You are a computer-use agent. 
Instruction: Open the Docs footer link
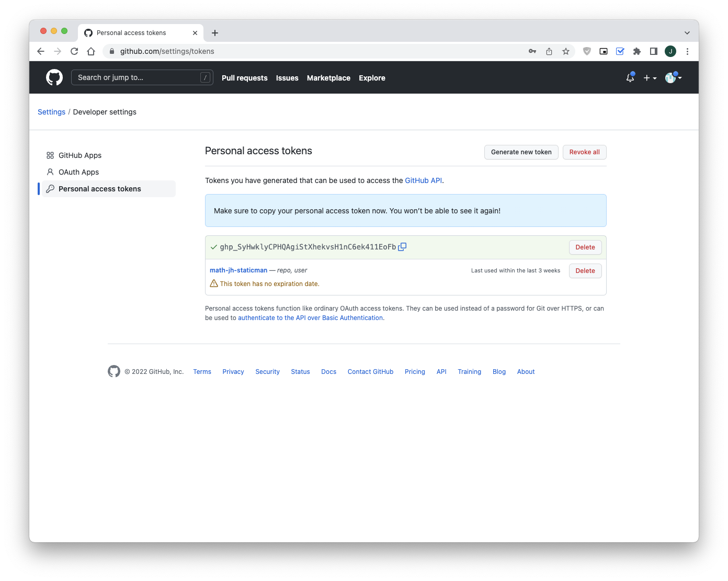[x=329, y=372]
